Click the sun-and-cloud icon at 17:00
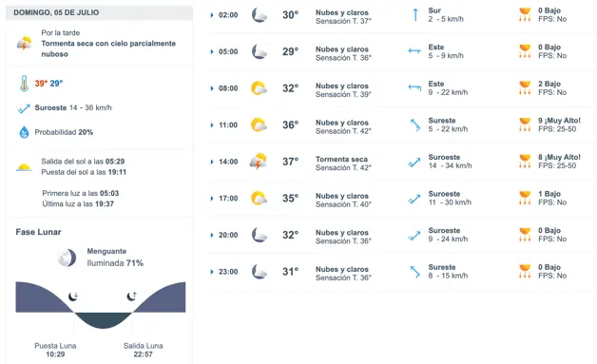Viewport: 597px width, 364px height. (259, 199)
